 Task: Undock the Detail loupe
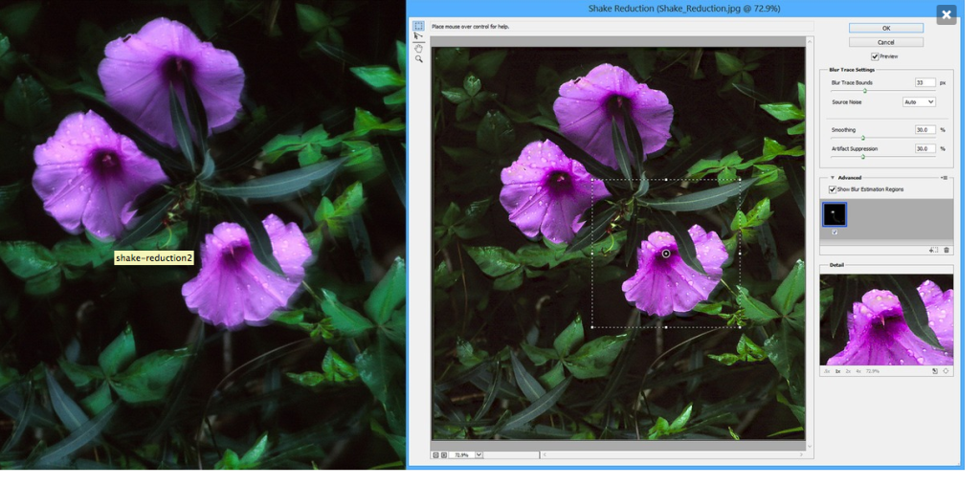935,371
